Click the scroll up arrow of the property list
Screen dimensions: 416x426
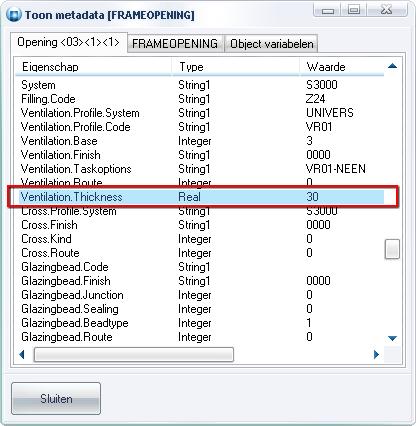point(392,66)
